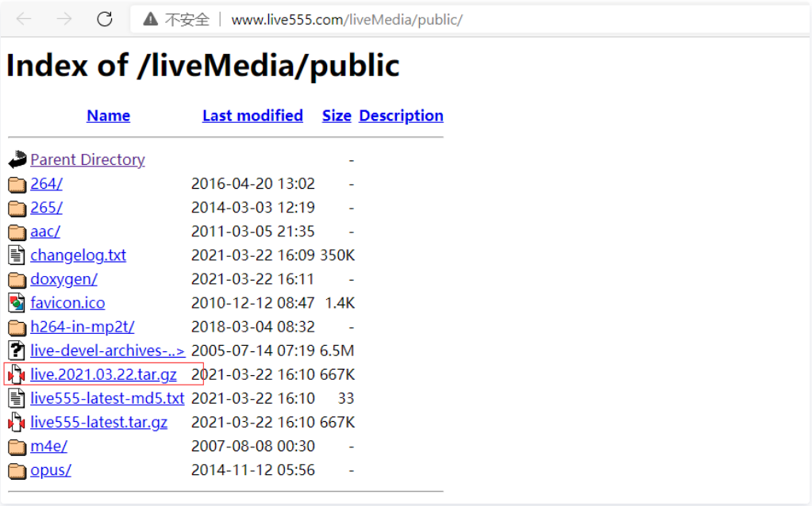Open the opus/ folder link

coord(51,470)
